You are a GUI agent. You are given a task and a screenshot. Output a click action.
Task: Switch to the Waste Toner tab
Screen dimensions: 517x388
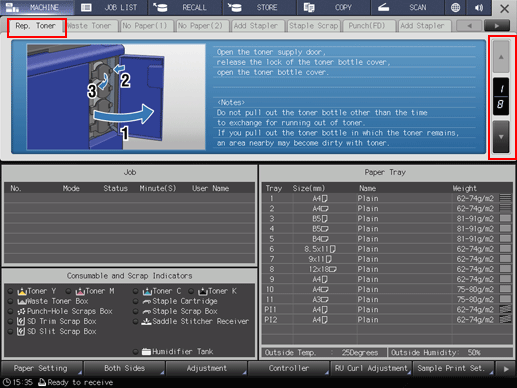(x=90, y=26)
